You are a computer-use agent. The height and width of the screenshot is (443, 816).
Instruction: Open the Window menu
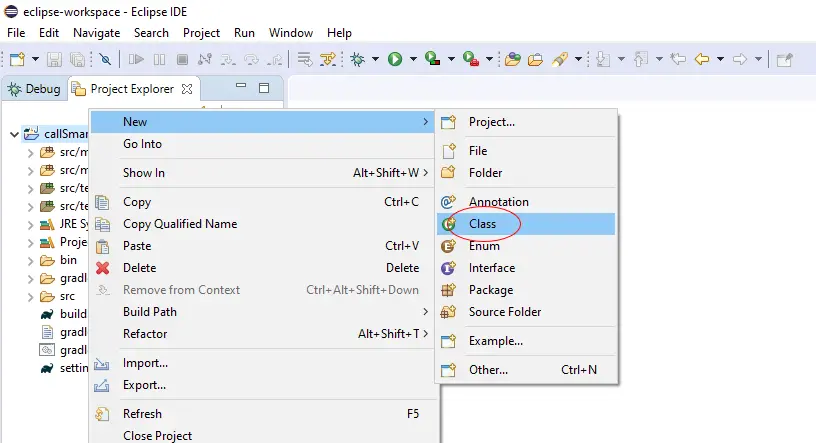[291, 33]
